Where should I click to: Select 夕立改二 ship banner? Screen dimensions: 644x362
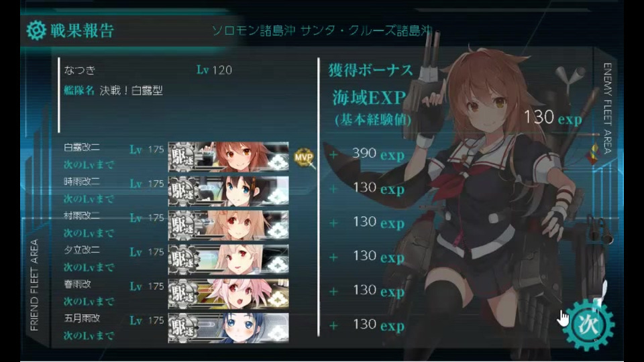[x=228, y=259]
